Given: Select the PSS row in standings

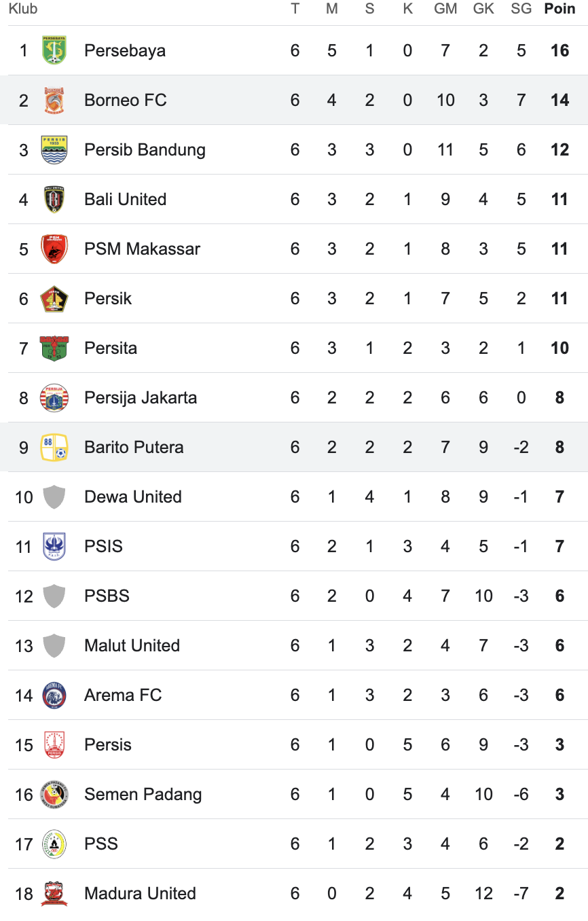Looking at the screenshot, I should [x=294, y=844].
